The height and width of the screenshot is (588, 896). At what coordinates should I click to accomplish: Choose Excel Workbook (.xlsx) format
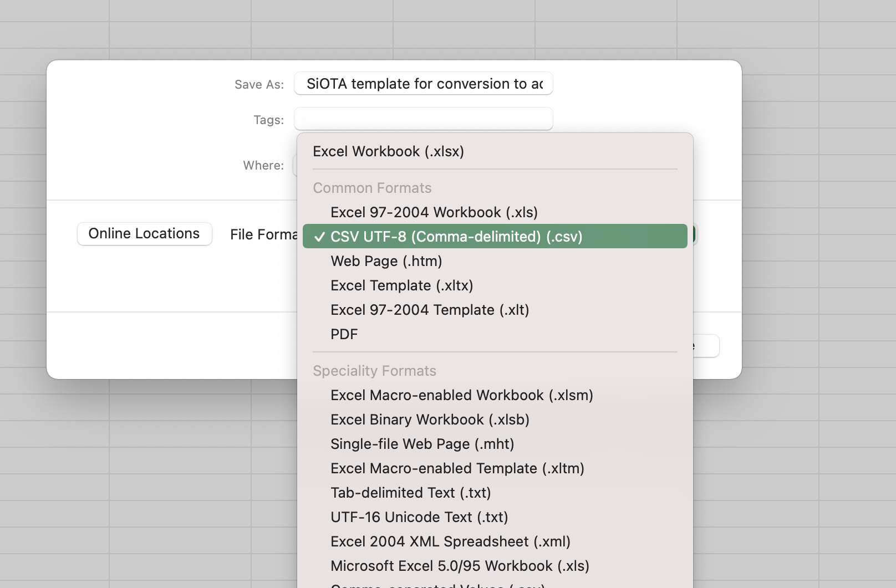[x=388, y=151]
